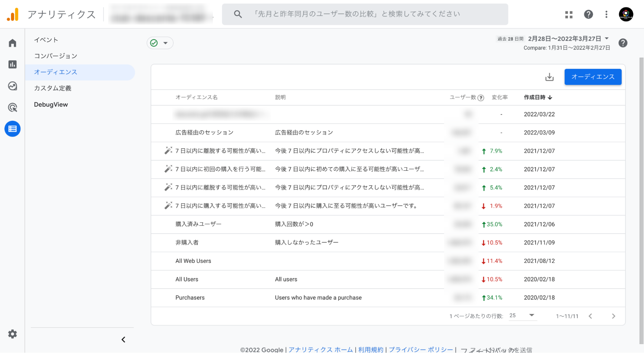
Task: Open the Home icon in left rail
Action: [12, 43]
